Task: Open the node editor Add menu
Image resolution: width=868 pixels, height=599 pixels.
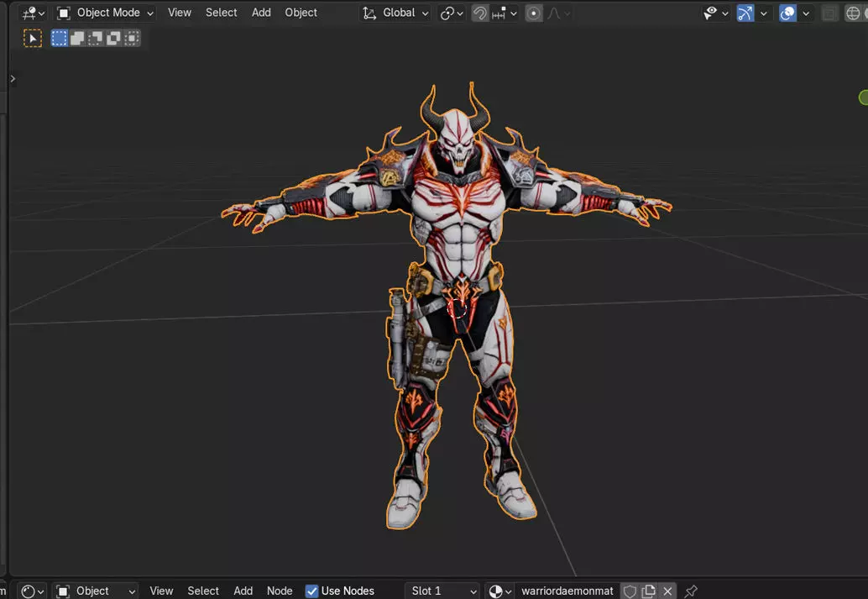Action: pos(243,591)
